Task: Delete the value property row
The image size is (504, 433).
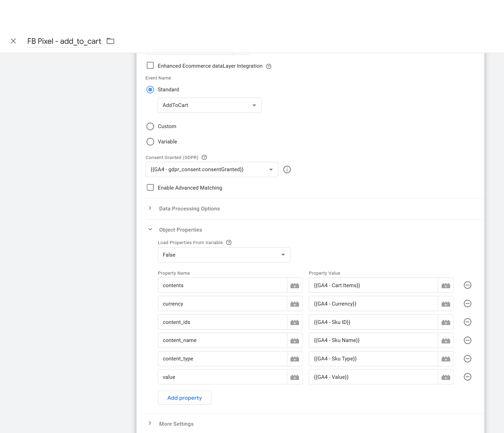Action: [467, 377]
